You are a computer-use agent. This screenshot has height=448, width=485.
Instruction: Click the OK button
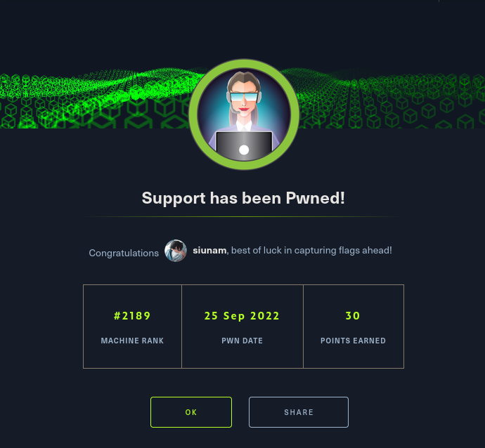click(191, 412)
